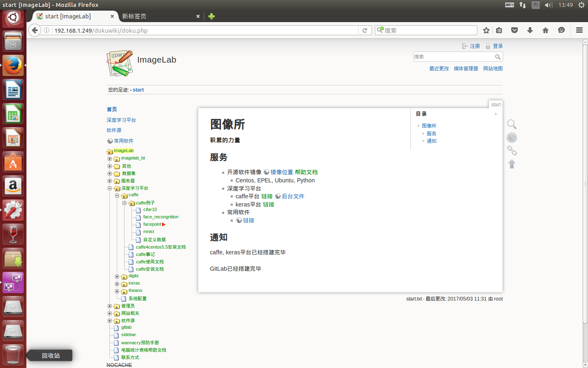Click the Pocket save icon
Screen dimensions: 588x368
[x=514, y=30]
